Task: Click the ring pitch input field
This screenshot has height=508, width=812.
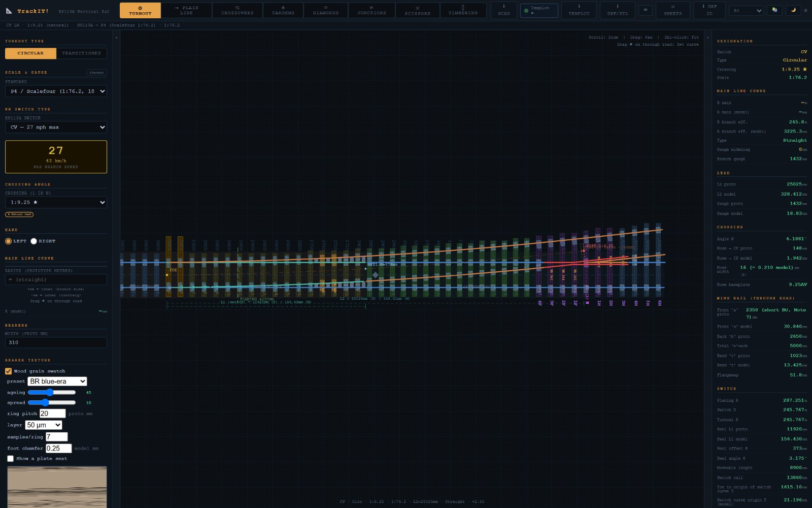Action: 53,414
